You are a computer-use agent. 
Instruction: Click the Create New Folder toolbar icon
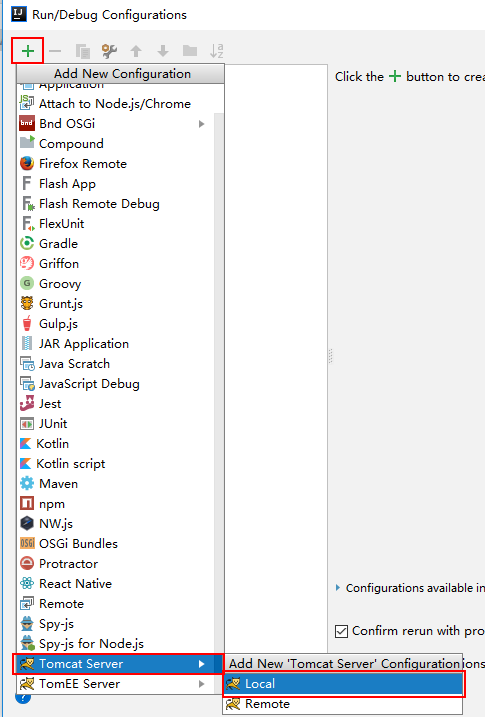point(190,51)
